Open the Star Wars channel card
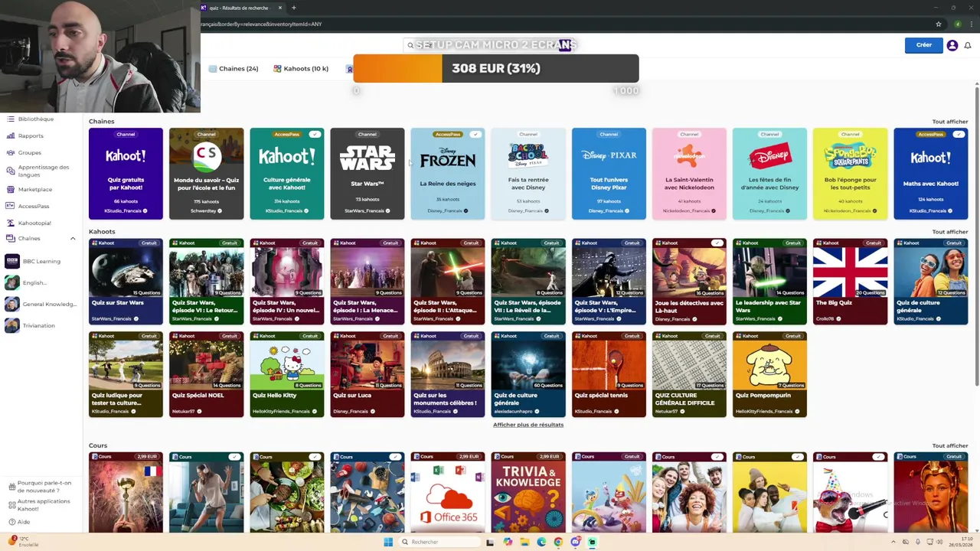The width and height of the screenshot is (980, 551). (x=367, y=174)
